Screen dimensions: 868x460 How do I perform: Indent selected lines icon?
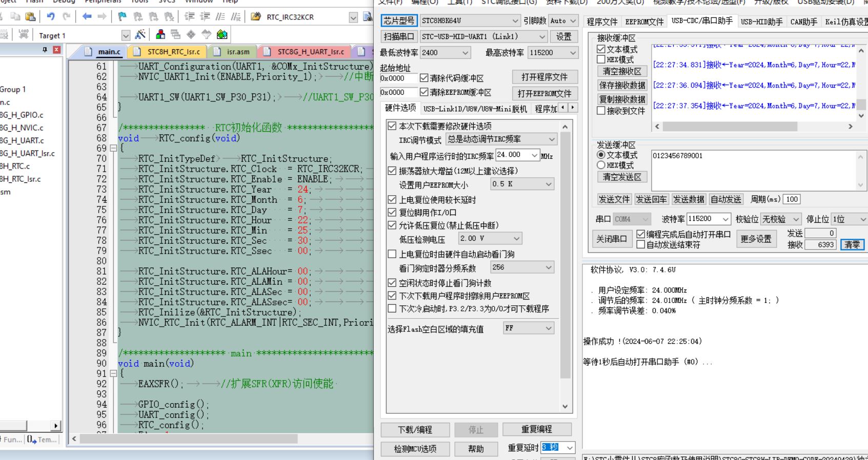[189, 17]
